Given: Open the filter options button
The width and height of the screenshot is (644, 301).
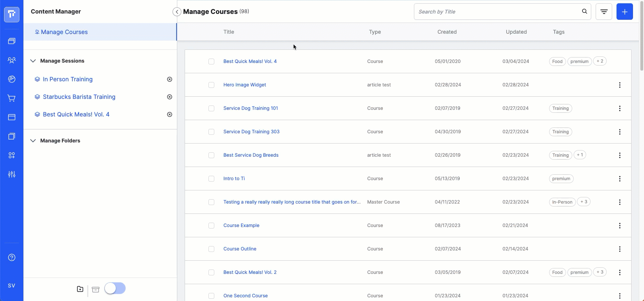Looking at the screenshot, I should point(604,12).
